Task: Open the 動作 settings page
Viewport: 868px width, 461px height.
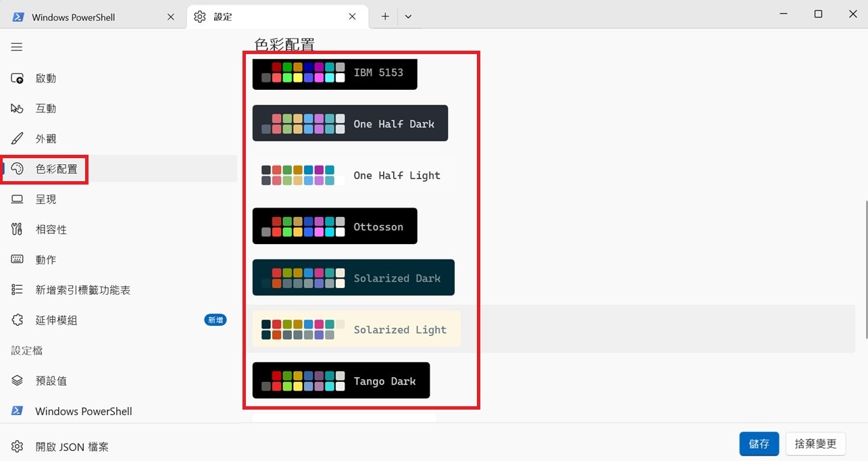Action: click(120, 260)
